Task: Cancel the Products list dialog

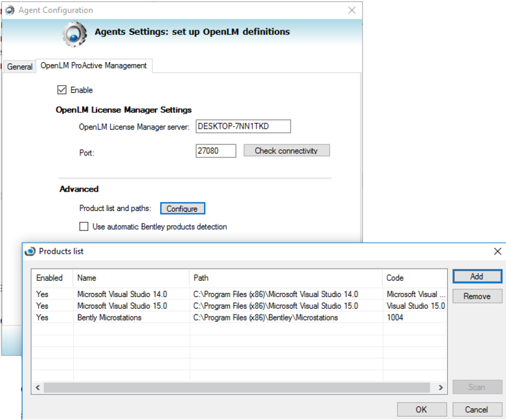Action: point(476,409)
